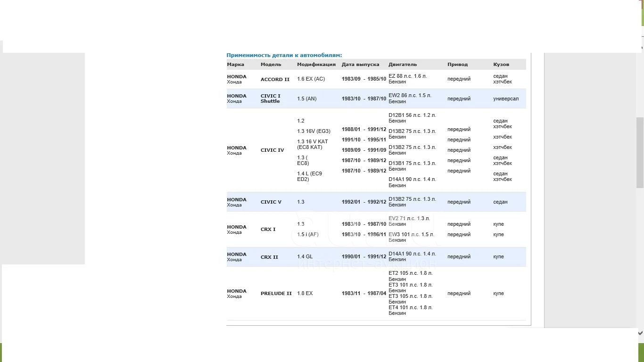The image size is (644, 362).
Task: Click date range "1991/10 - 1995/11"
Action: click(x=363, y=140)
